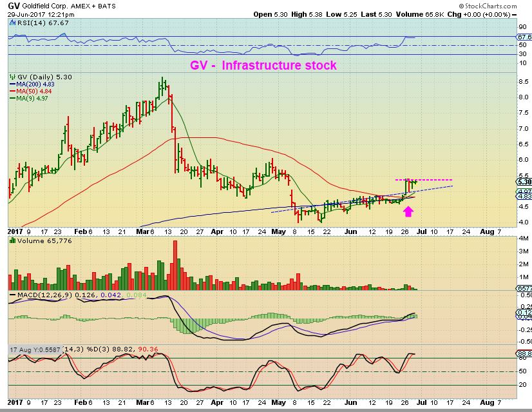Click the 'RSI(14) 67.67' label
This screenshot has height=412, width=532.
(x=43, y=23)
